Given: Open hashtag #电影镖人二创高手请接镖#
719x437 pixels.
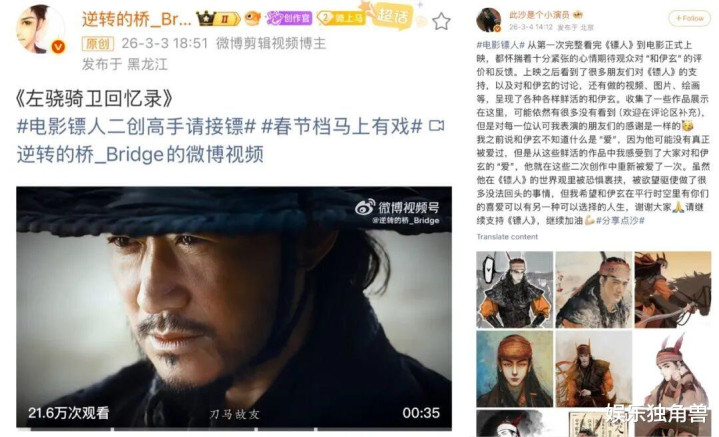Looking at the screenshot, I should click(x=136, y=126).
